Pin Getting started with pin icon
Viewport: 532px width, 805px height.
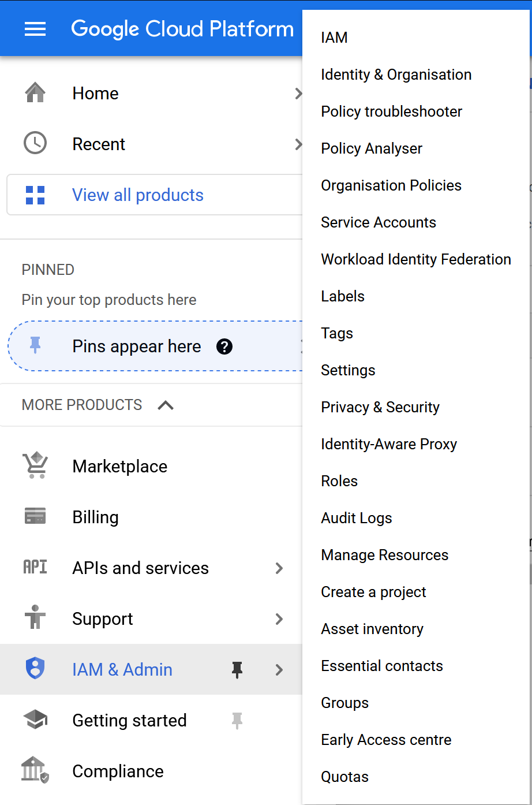coord(237,720)
